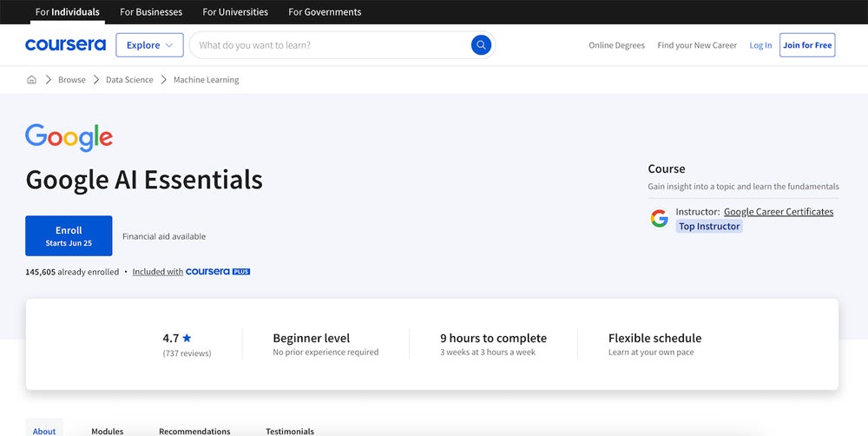Click the Coursera logo

[65, 45]
